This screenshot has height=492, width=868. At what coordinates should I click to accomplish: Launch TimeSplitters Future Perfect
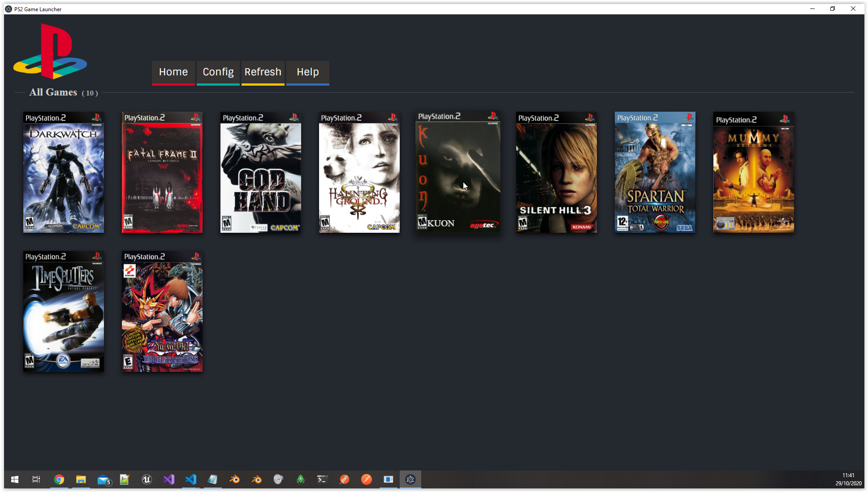pyautogui.click(x=64, y=311)
